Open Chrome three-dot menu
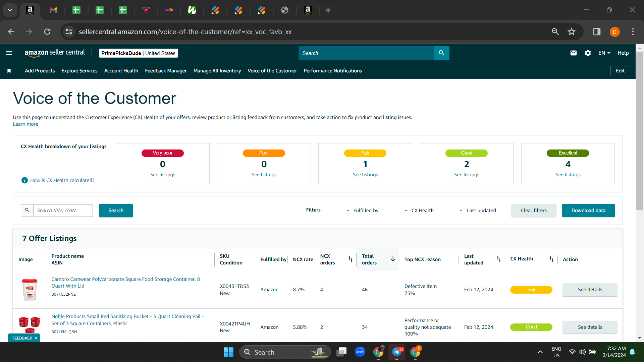Screen dimensions: 644x362 [633, 32]
